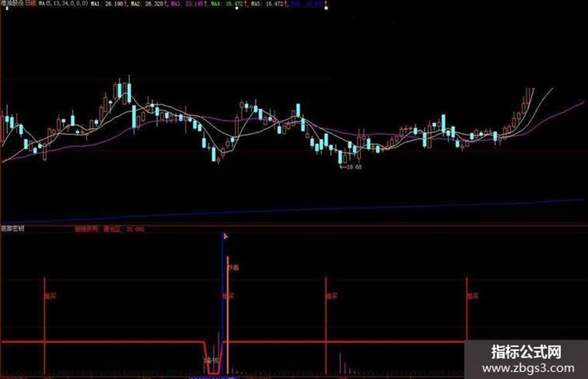
Task: Select the MA1: 26.198 value label
Action: coord(108,3)
